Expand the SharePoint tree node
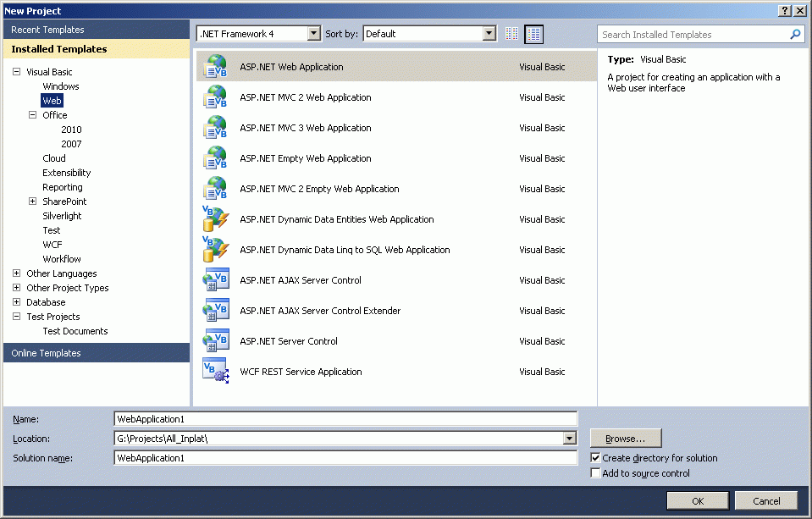The image size is (812, 519). coord(33,202)
